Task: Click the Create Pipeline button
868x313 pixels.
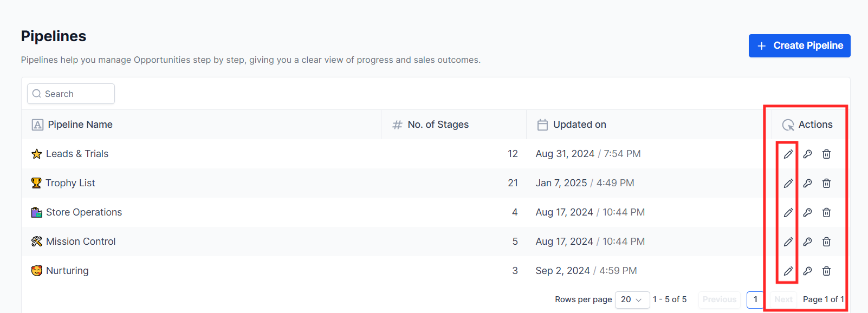Action: [x=799, y=45]
